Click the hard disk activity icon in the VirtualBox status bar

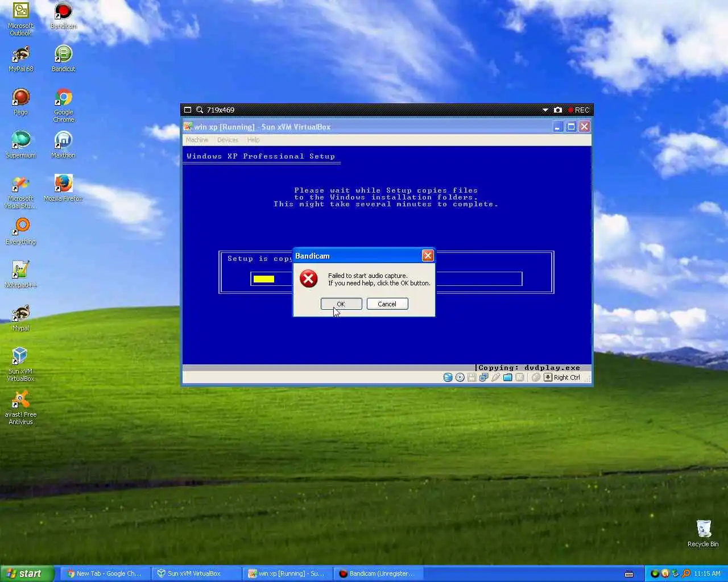click(448, 377)
